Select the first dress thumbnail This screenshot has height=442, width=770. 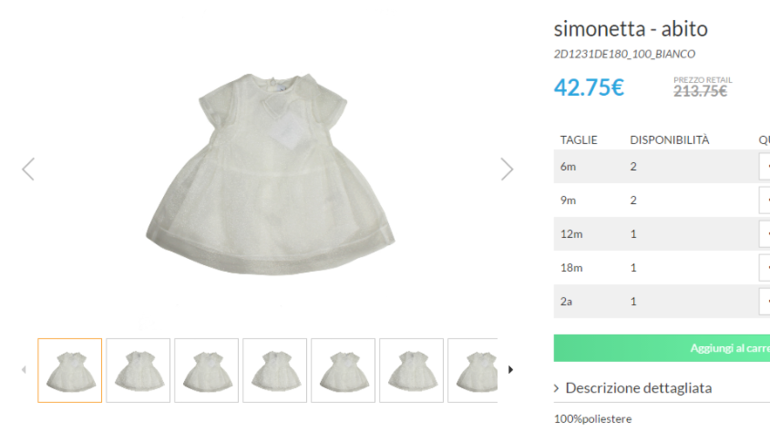pos(70,370)
